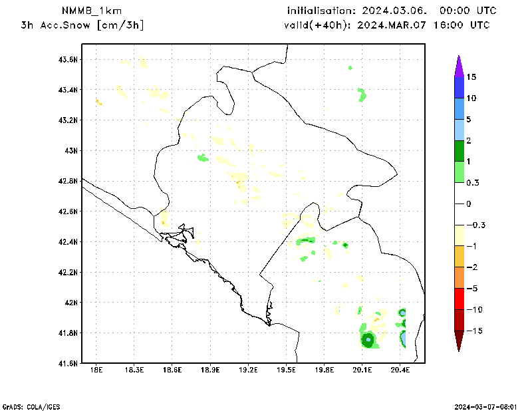
Task: Pick the pale blue 2–5 colorbar segment
Action: pos(459,130)
